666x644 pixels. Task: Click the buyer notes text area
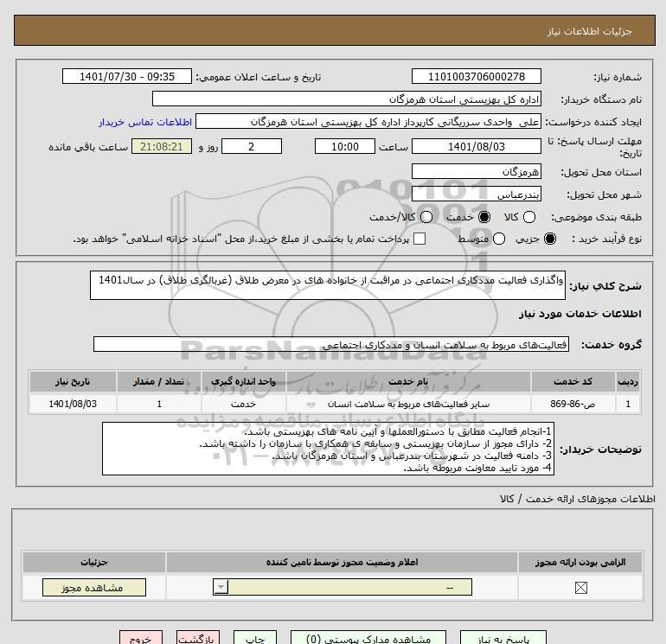[328, 449]
